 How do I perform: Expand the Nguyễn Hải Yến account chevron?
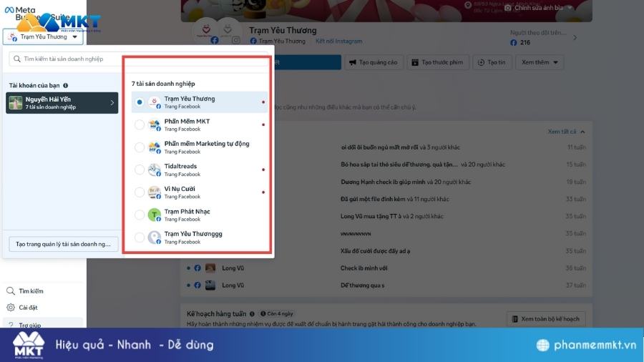[112, 102]
